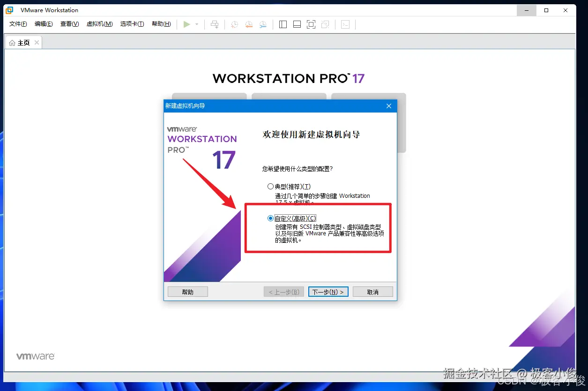Click the green power on play icon
Image resolution: width=588 pixels, height=391 pixels.
(x=186, y=24)
